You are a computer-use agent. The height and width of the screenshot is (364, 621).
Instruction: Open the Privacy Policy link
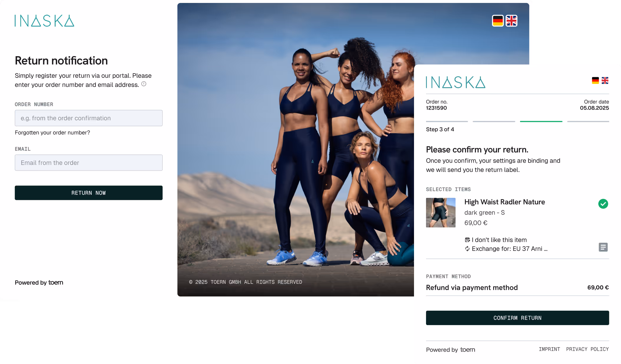click(x=587, y=349)
